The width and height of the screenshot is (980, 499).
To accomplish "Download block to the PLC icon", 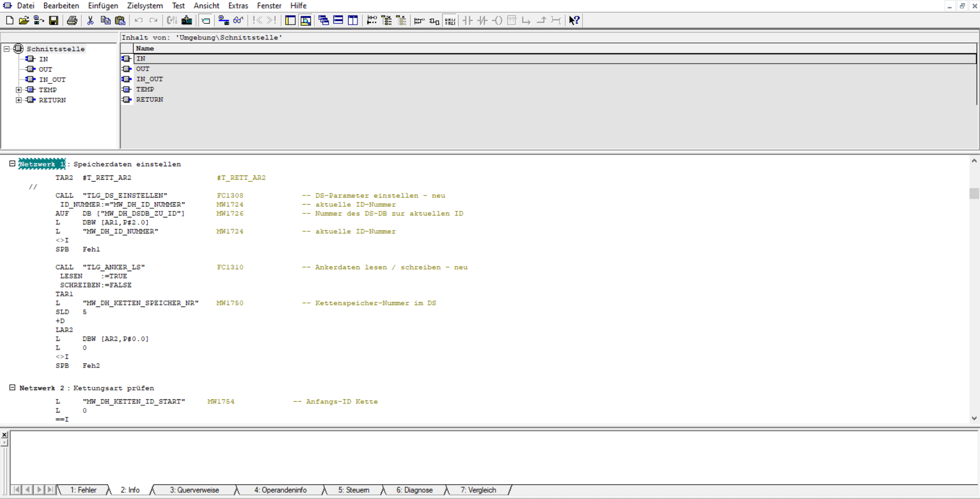I will [x=187, y=20].
